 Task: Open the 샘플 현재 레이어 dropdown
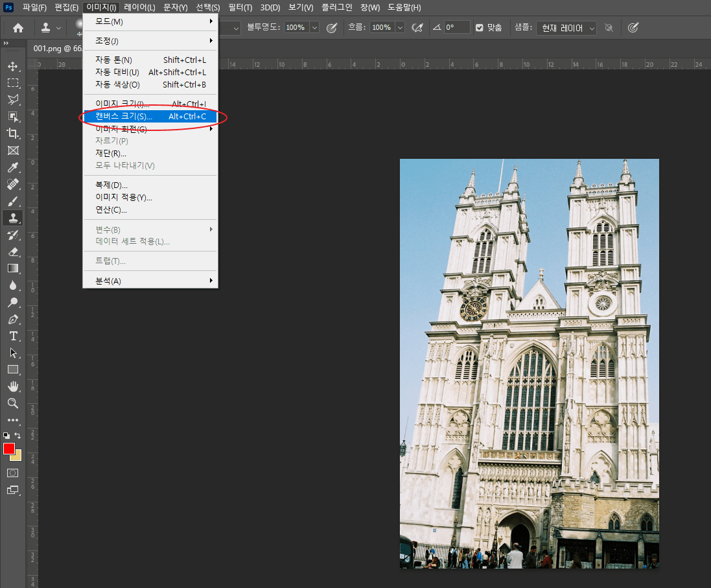coord(566,28)
